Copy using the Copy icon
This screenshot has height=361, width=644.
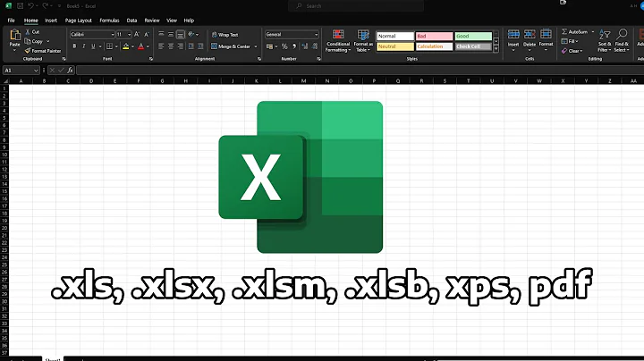pyautogui.click(x=28, y=41)
